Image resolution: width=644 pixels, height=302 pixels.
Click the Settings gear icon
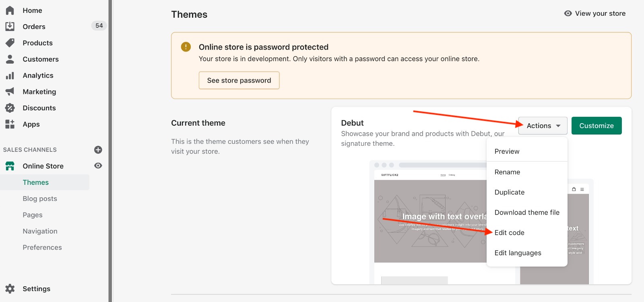pos(10,289)
